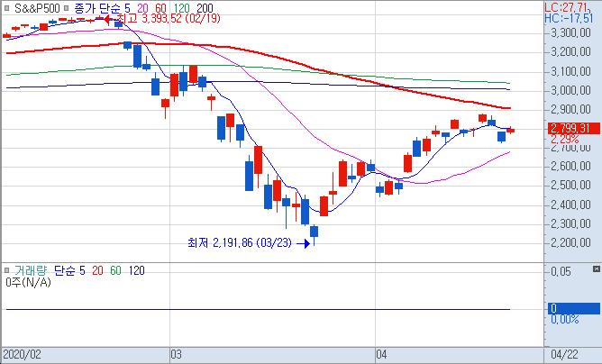Click the square before the 종가 단순 legend

(67, 8)
